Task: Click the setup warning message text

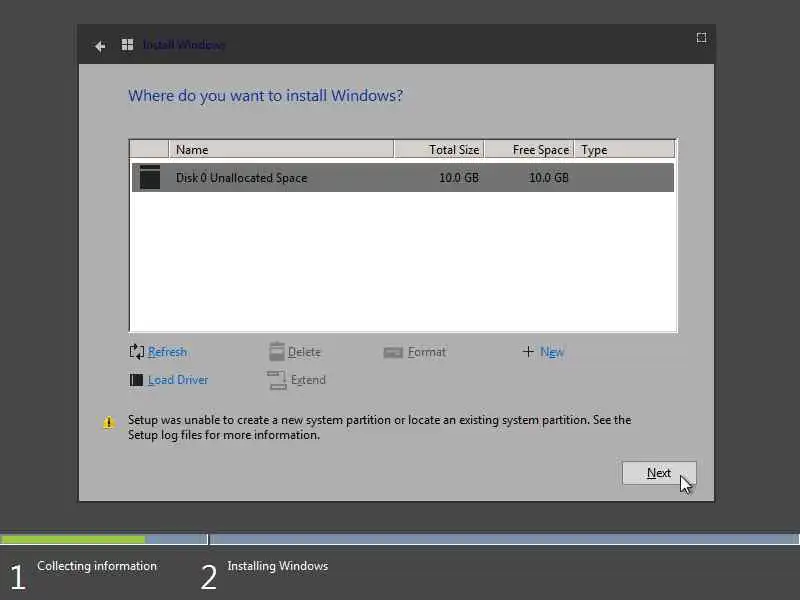Action: [380, 428]
